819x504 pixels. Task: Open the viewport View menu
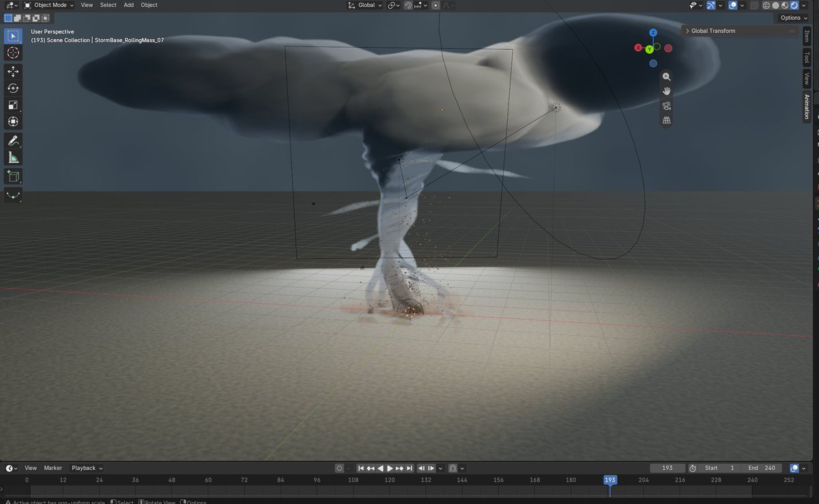pos(87,5)
